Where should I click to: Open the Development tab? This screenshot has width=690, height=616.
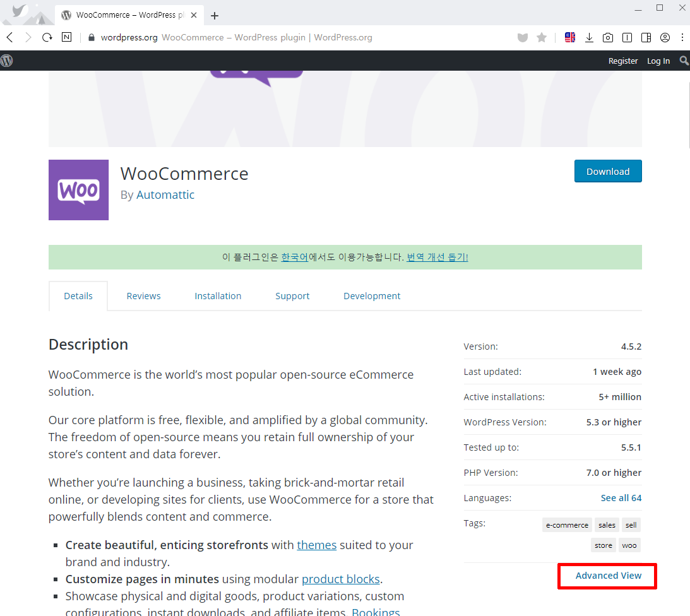[x=372, y=296]
